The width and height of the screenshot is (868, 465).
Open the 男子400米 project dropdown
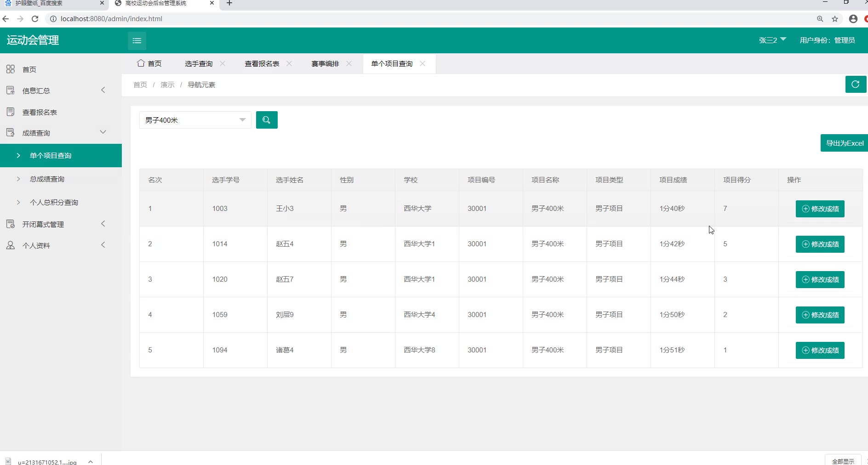click(x=195, y=120)
